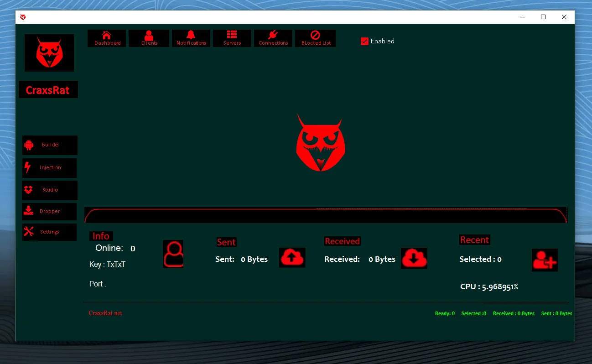Switch to the Clients tab
This screenshot has height=364, width=592.
pyautogui.click(x=149, y=38)
